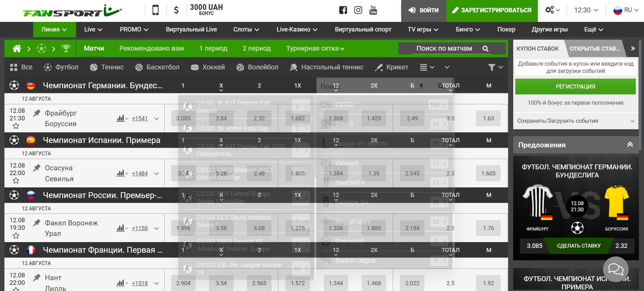644x291 pixels.
Task: Open the Слоты menu
Action: coord(246,29)
